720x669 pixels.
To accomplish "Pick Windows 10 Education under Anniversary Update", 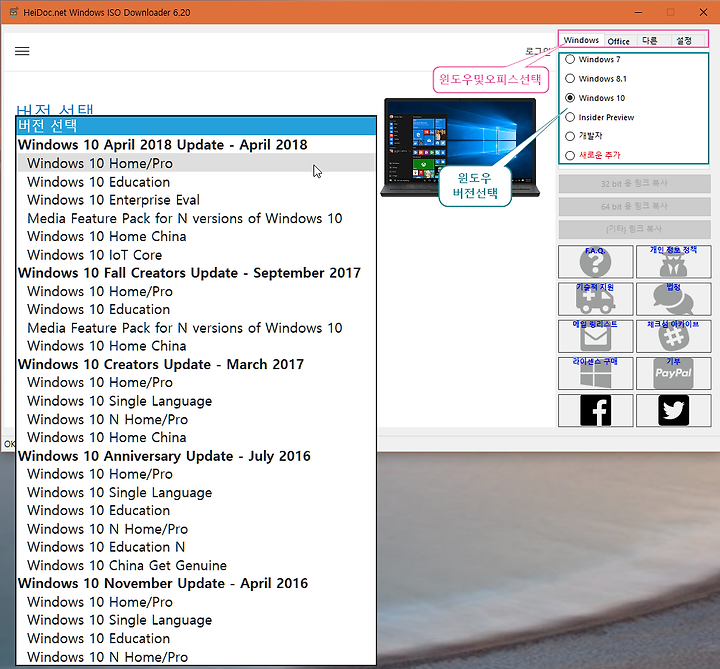I will pos(196,511).
